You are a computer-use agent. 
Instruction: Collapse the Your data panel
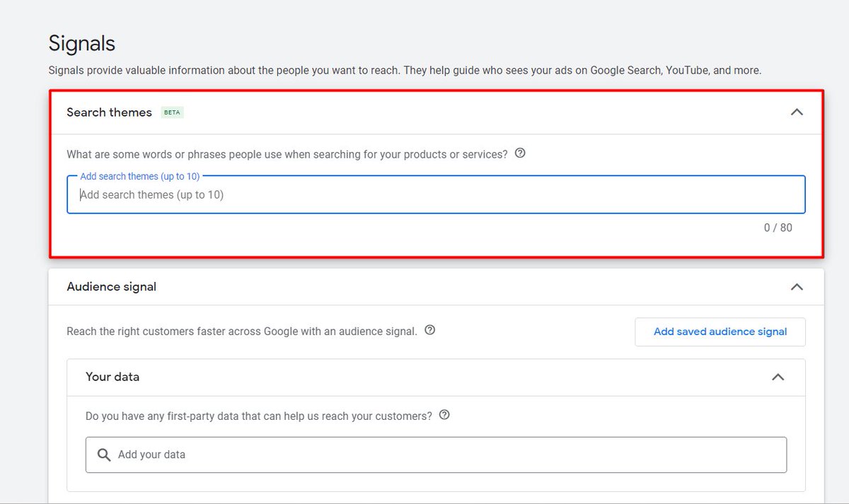pyautogui.click(x=778, y=377)
